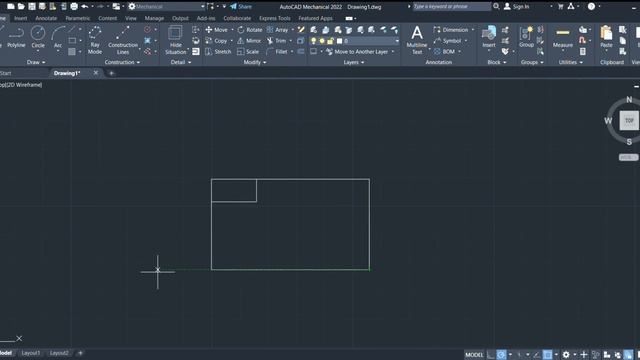
Task: Switch to the Layout1 tab
Action: point(31,353)
